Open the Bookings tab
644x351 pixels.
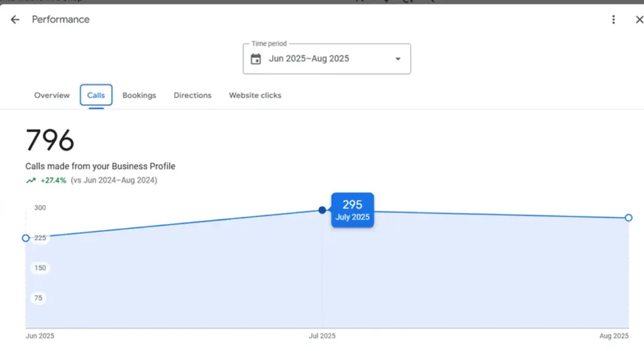point(139,95)
